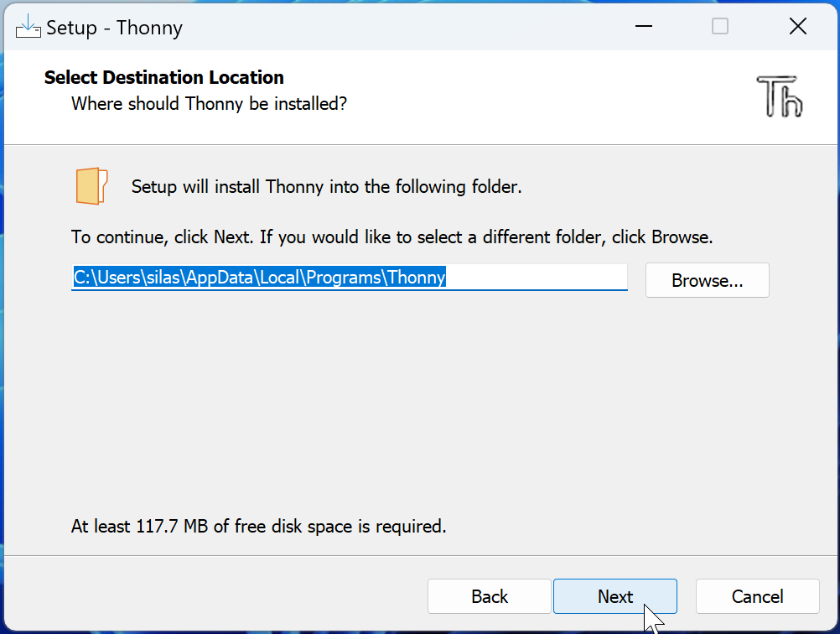Close the Thonny setup window
This screenshot has width=840, height=634.
click(x=797, y=27)
